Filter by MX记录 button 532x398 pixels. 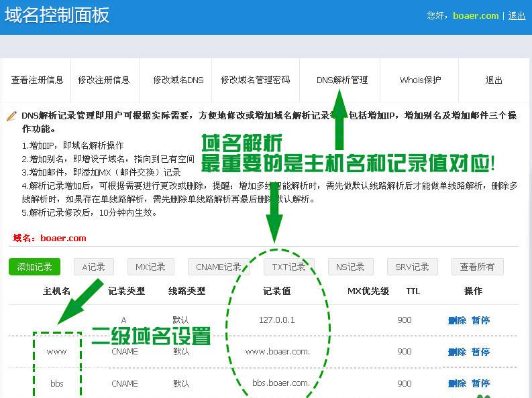click(x=151, y=267)
